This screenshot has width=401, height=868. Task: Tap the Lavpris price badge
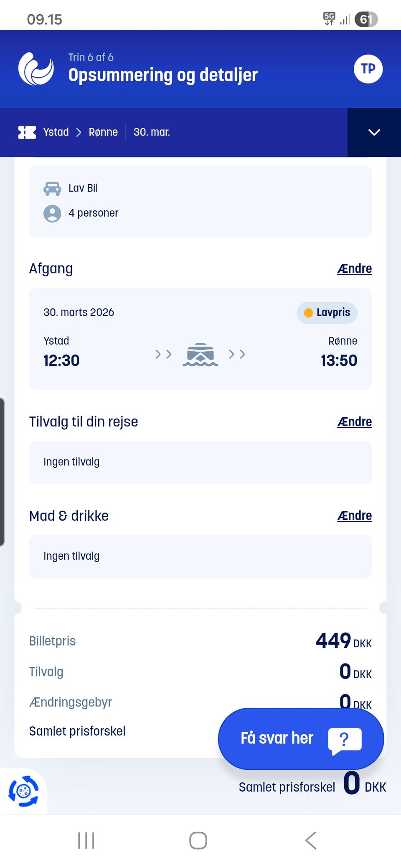327,313
